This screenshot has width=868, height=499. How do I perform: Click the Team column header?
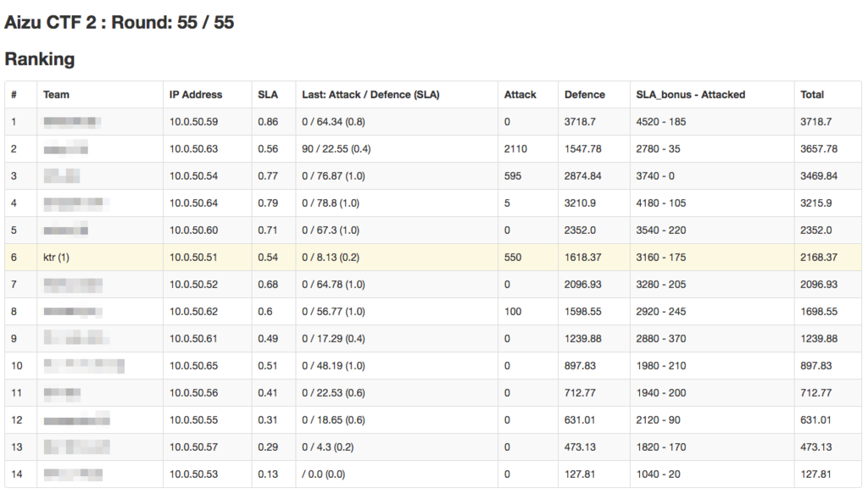click(56, 95)
